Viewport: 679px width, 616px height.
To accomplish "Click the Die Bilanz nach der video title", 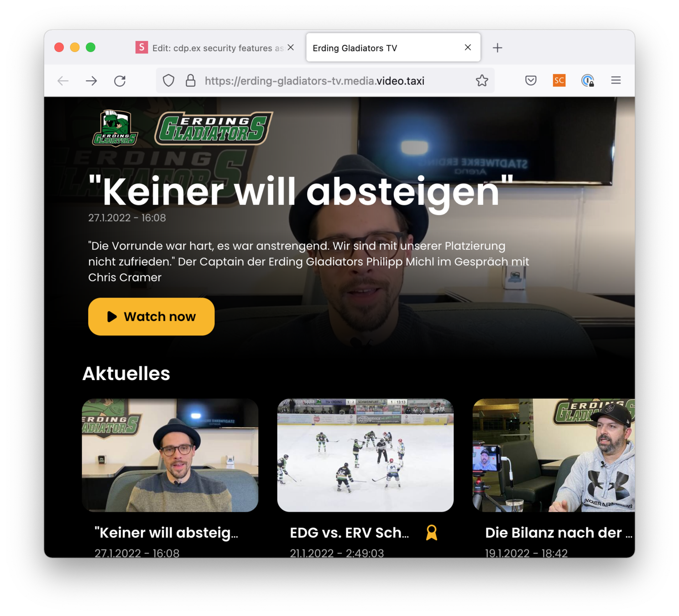I will tap(559, 532).
